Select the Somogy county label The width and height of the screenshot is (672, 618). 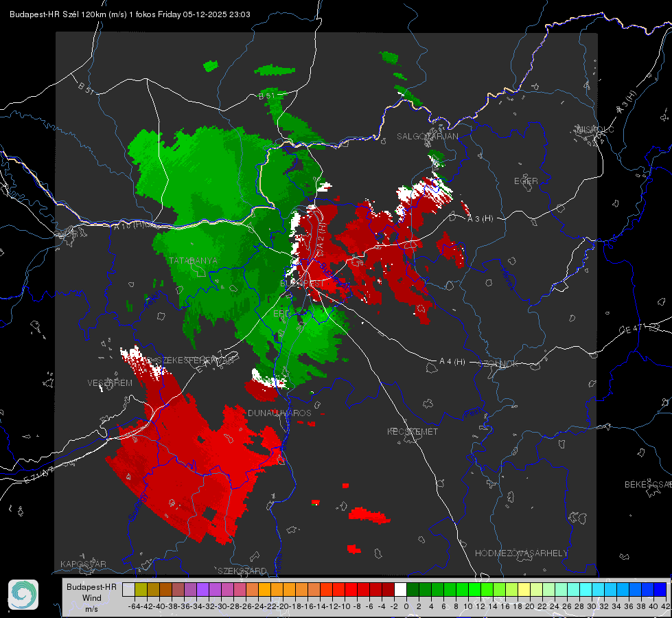click(x=138, y=506)
